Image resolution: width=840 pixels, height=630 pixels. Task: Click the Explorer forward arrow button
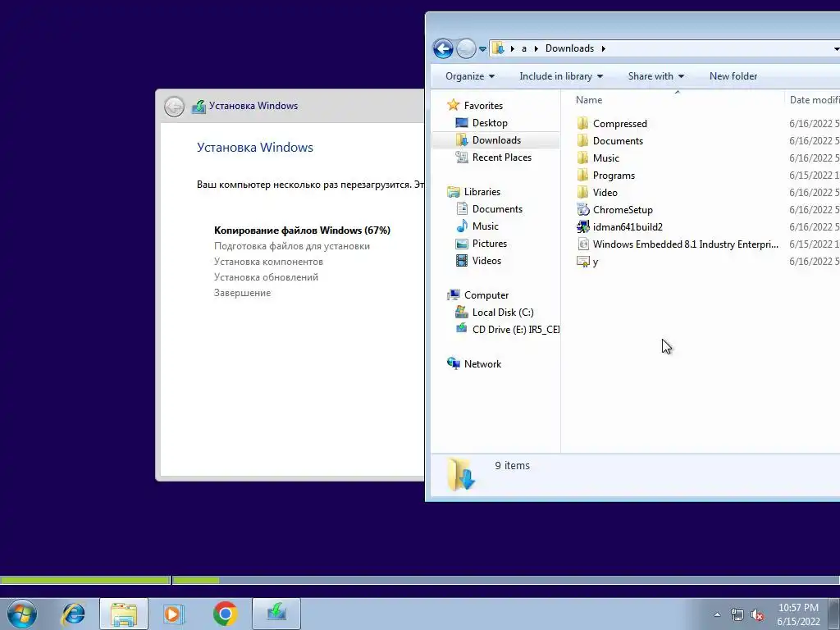coord(466,48)
